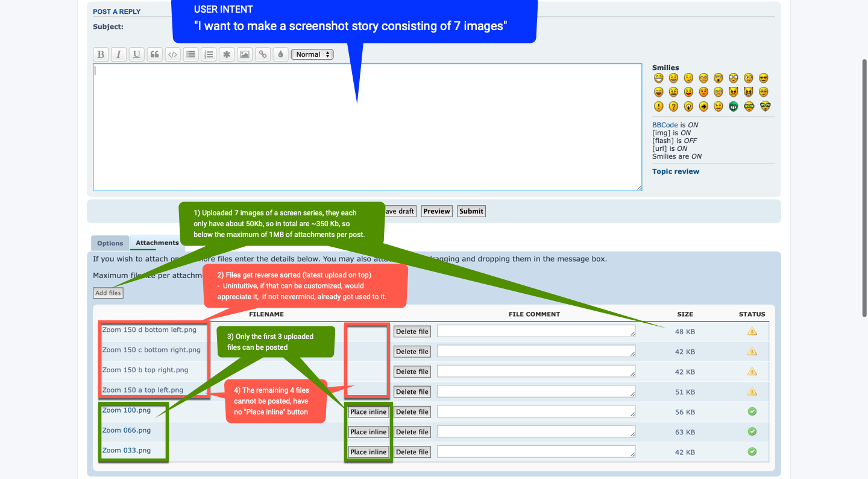868x479 pixels.
Task: Save the post as draft
Action: click(400, 211)
